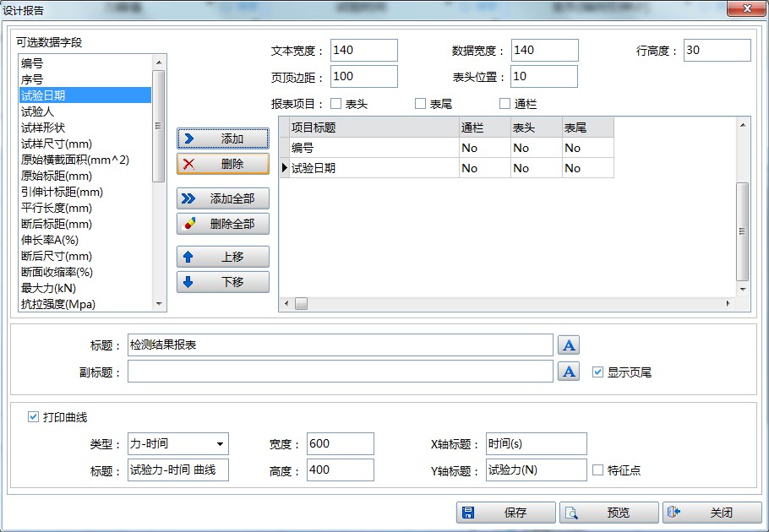This screenshot has width=769, height=532.
Task: Enable the 特征点 checkbox
Action: (597, 470)
